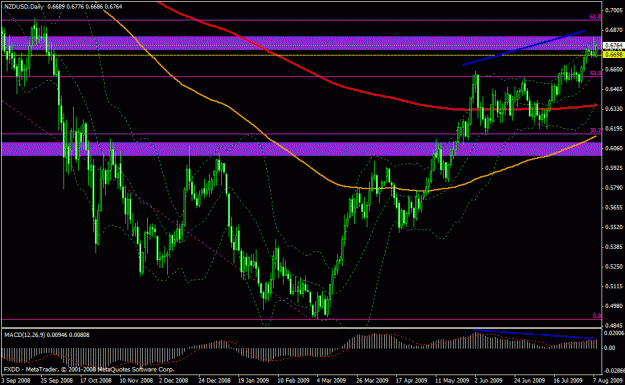The height and width of the screenshot is (385, 625).
Task: Click the 38.2 Fibonacci level label
Action: tap(596, 130)
